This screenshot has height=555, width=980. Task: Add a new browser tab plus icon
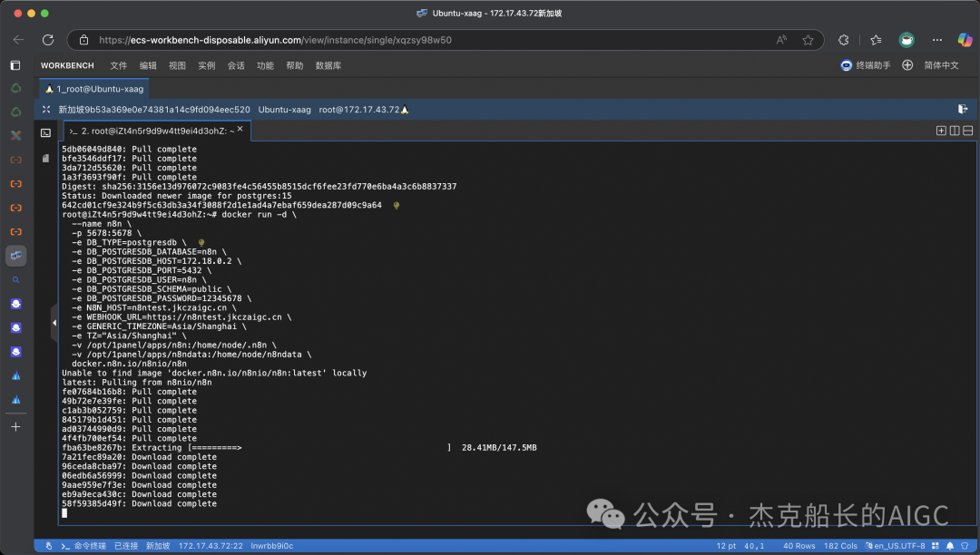coord(15,426)
